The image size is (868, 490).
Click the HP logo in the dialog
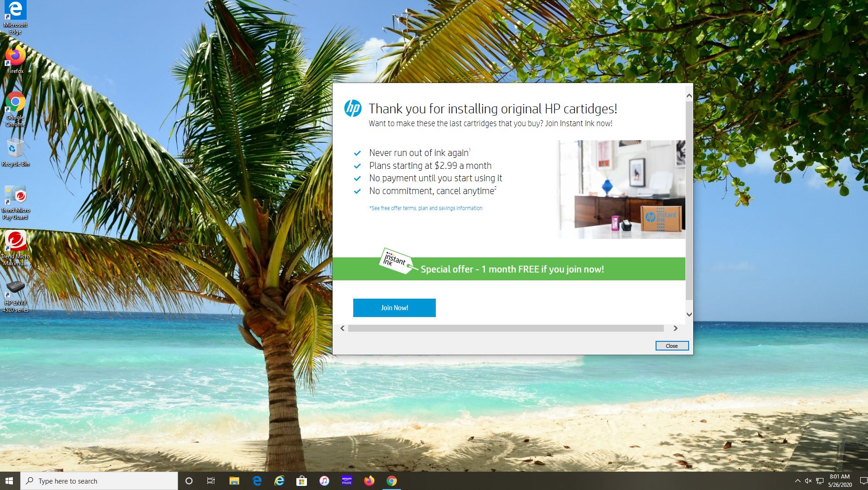tap(353, 109)
